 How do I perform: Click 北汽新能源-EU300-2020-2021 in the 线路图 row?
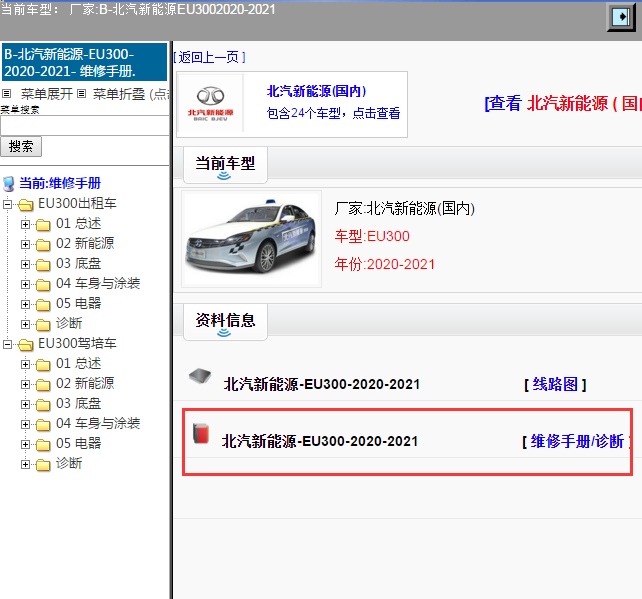click(x=322, y=384)
